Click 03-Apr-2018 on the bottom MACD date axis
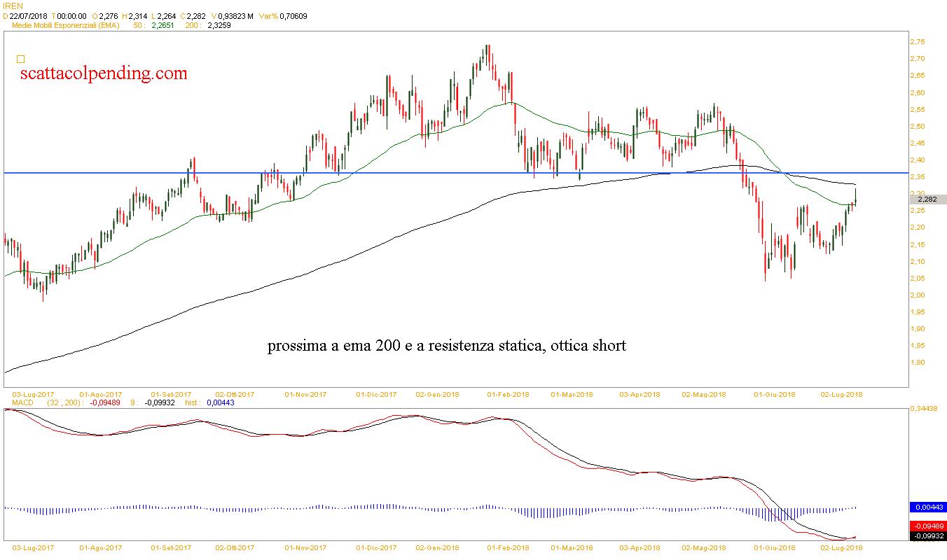Screen dimensions: 947x560 640,547
